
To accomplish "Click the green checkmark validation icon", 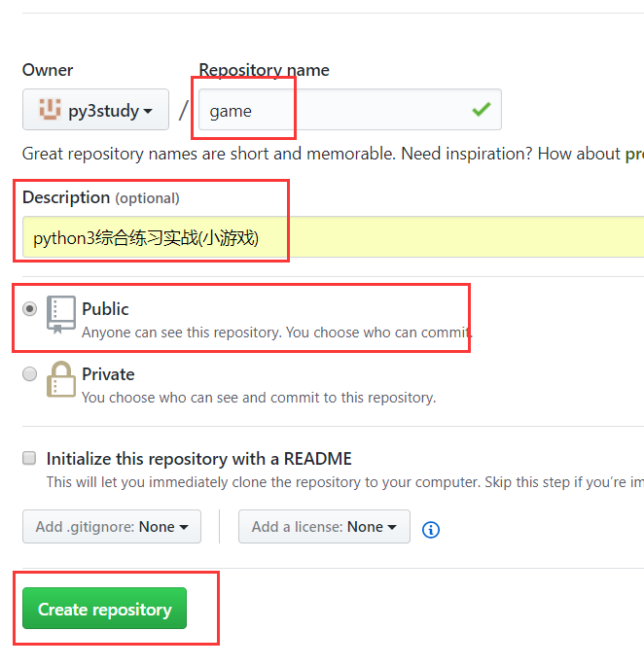I will coord(482,110).
